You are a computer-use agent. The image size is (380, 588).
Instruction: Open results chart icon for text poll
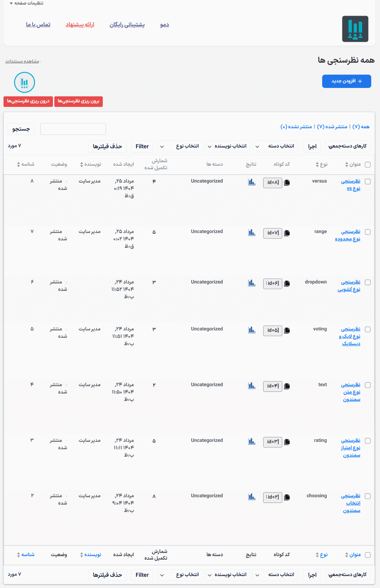252,386
